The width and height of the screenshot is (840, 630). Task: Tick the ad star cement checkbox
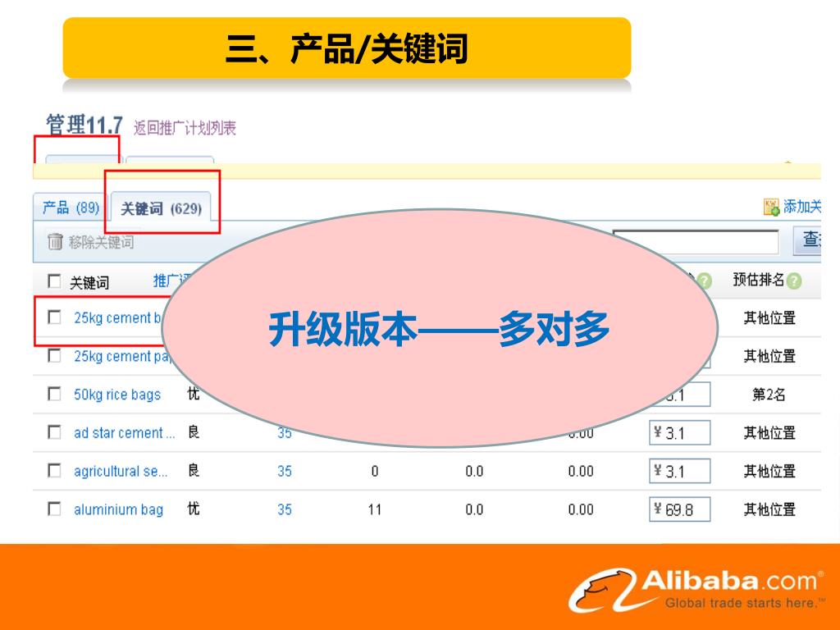54,431
